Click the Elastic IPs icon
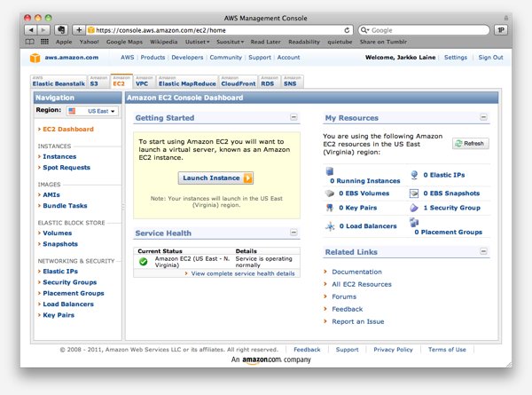Screen dimensions: 532x395 [414, 176]
